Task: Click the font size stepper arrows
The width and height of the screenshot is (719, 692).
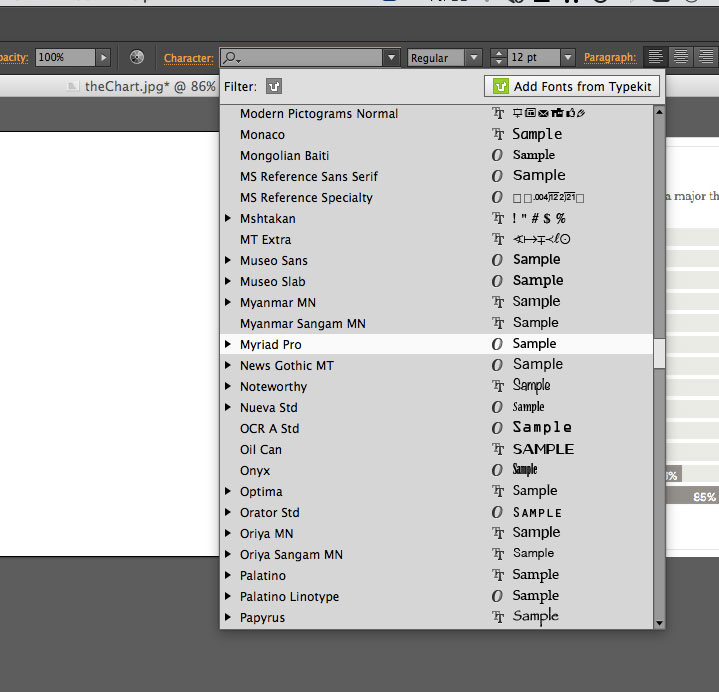Action: click(x=498, y=58)
